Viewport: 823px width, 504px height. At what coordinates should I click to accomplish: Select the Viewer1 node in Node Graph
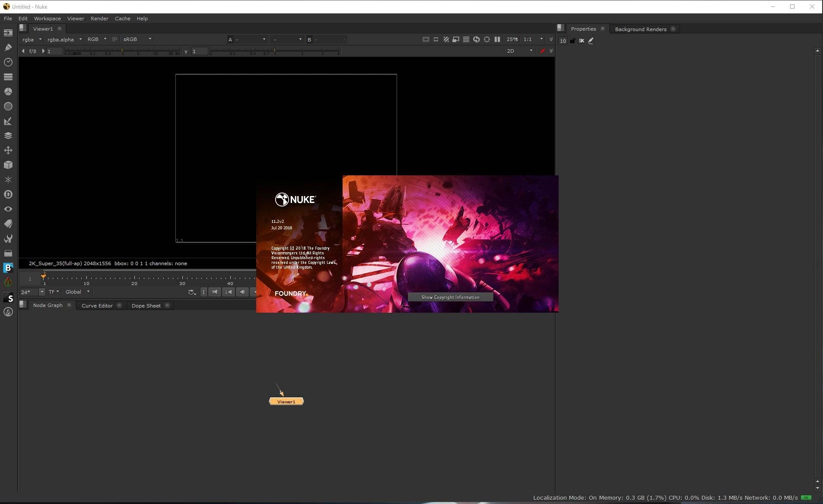286,402
